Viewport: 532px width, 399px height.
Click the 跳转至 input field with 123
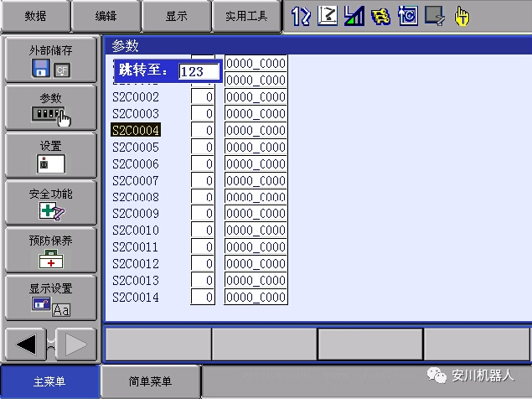199,71
